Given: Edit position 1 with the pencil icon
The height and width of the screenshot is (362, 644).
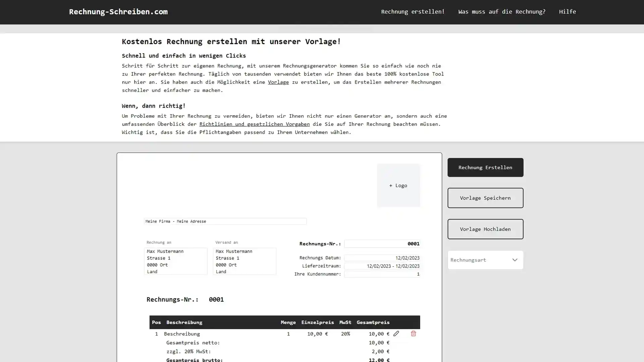Looking at the screenshot, I should point(396,334).
